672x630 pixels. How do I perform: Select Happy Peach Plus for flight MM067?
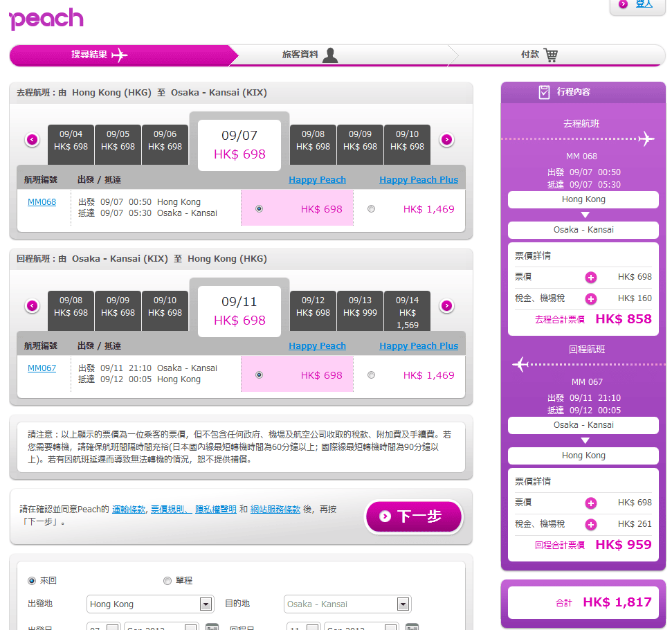pyautogui.click(x=372, y=375)
